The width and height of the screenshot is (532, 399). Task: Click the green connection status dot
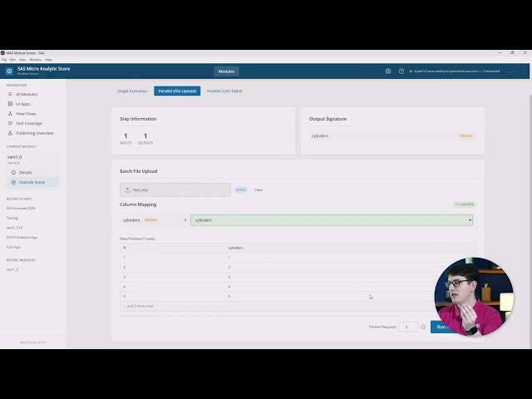coord(411,71)
